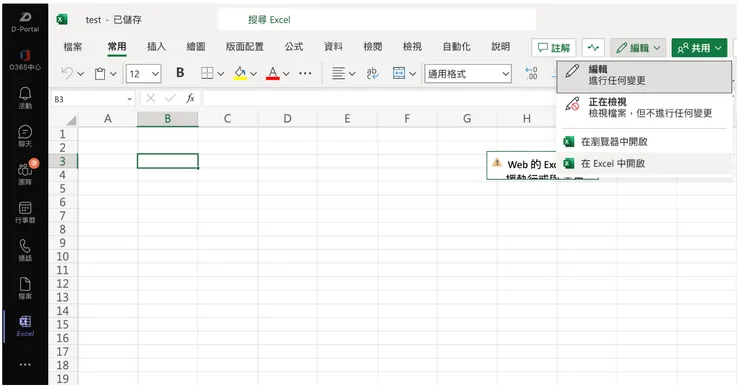
Task: Click merge cells icon
Action: pos(399,73)
